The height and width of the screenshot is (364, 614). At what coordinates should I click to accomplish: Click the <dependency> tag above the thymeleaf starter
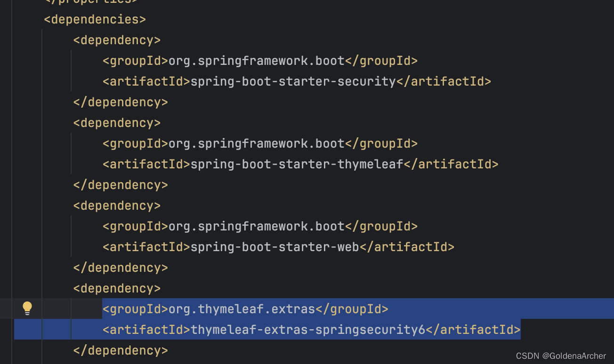click(x=117, y=123)
